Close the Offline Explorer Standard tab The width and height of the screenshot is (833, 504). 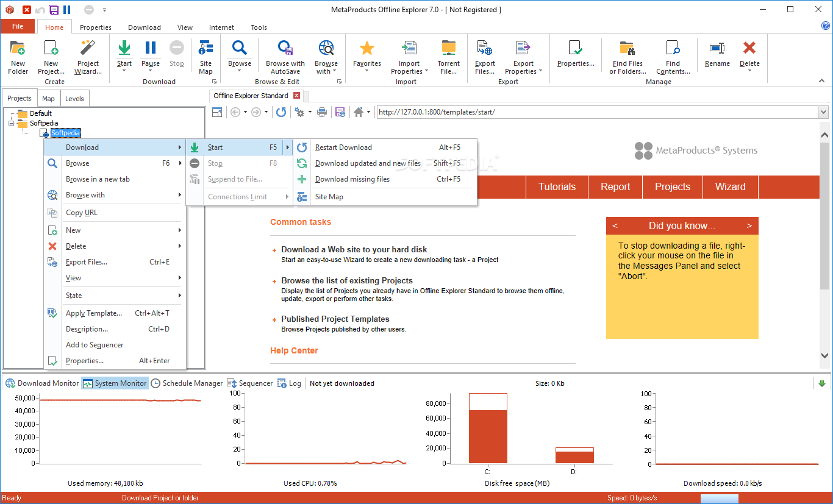click(x=296, y=96)
